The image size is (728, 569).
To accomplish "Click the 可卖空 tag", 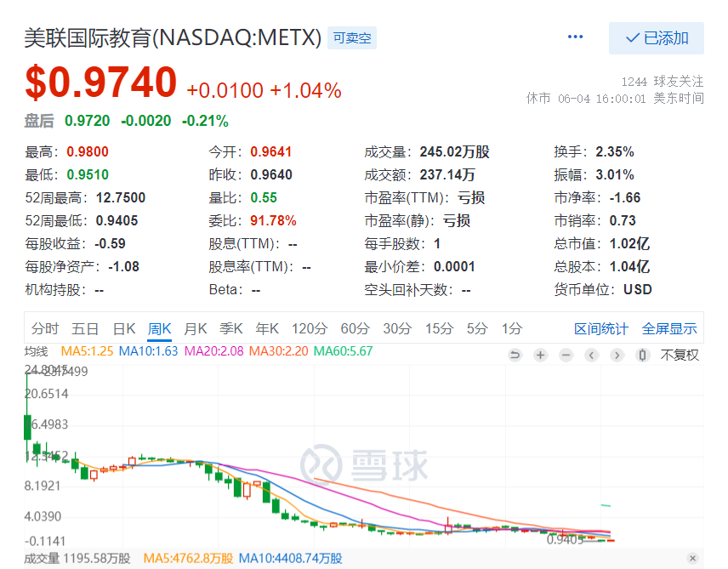I will coord(352,38).
